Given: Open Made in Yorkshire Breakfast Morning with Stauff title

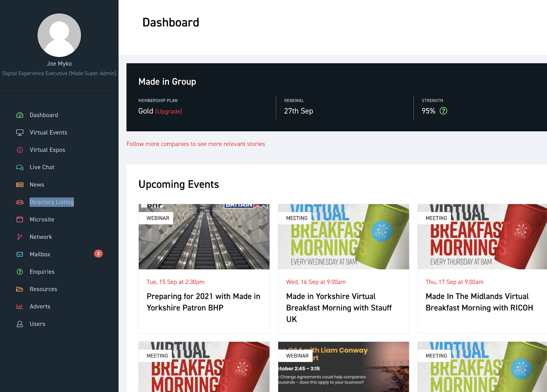Looking at the screenshot, I should click(x=339, y=308).
